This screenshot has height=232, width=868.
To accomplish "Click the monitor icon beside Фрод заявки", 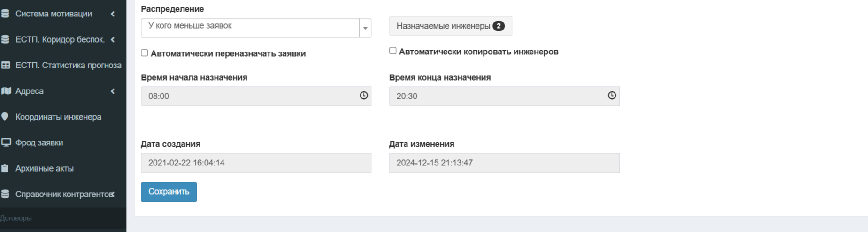I will [x=6, y=142].
